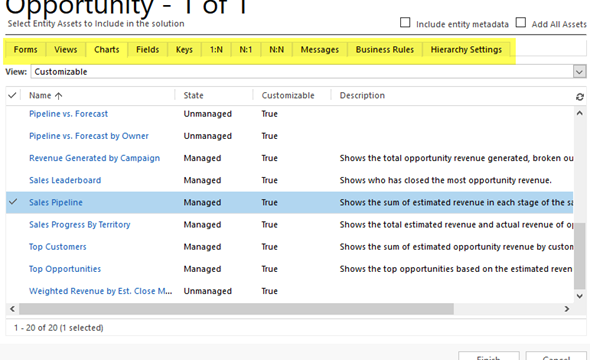Click the Cancel button
This screenshot has height=360, width=590.
tap(556, 357)
